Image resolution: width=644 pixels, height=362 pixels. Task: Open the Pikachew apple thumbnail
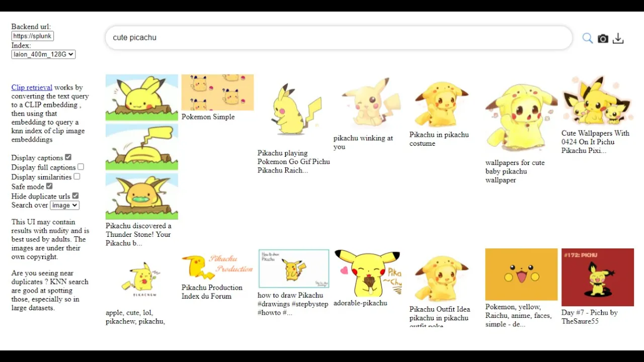pos(142,278)
